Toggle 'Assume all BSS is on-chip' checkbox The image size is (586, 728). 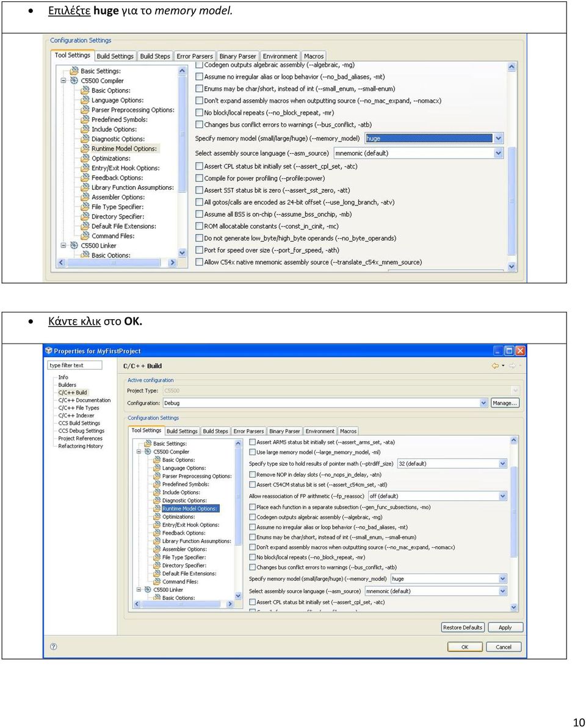(x=199, y=214)
